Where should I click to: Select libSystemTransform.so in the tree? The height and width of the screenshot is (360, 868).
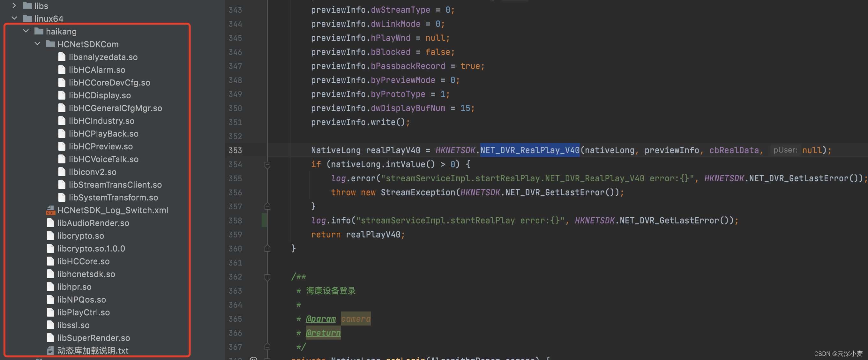pos(113,198)
